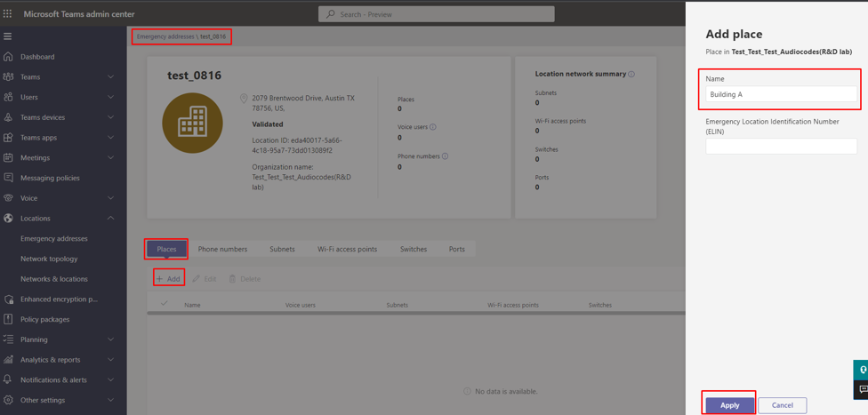This screenshot has height=415, width=868.
Task: Collapse the Locations section chevron
Action: pos(110,218)
